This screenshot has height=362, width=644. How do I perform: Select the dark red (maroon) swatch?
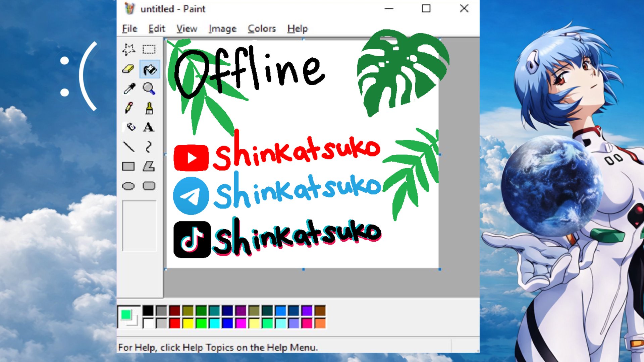coord(174,310)
